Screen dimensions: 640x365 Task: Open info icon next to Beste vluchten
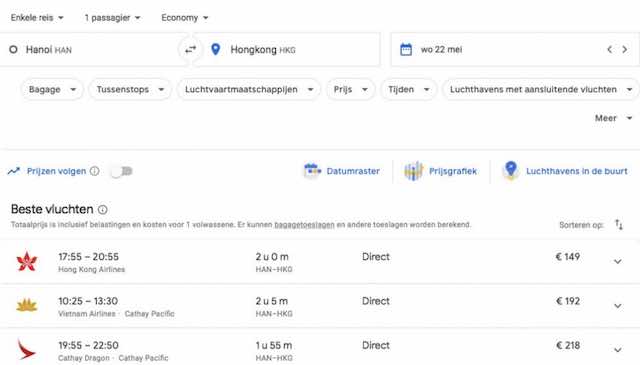102,209
